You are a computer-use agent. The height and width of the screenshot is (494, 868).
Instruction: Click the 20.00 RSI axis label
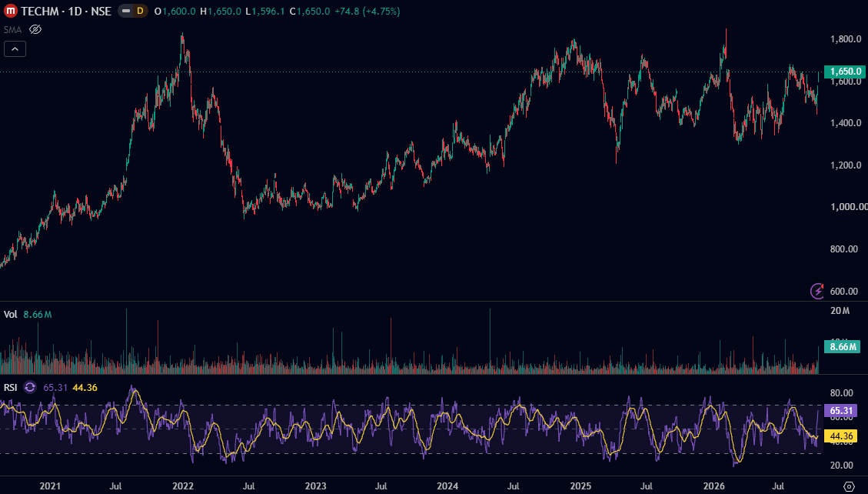pos(841,466)
